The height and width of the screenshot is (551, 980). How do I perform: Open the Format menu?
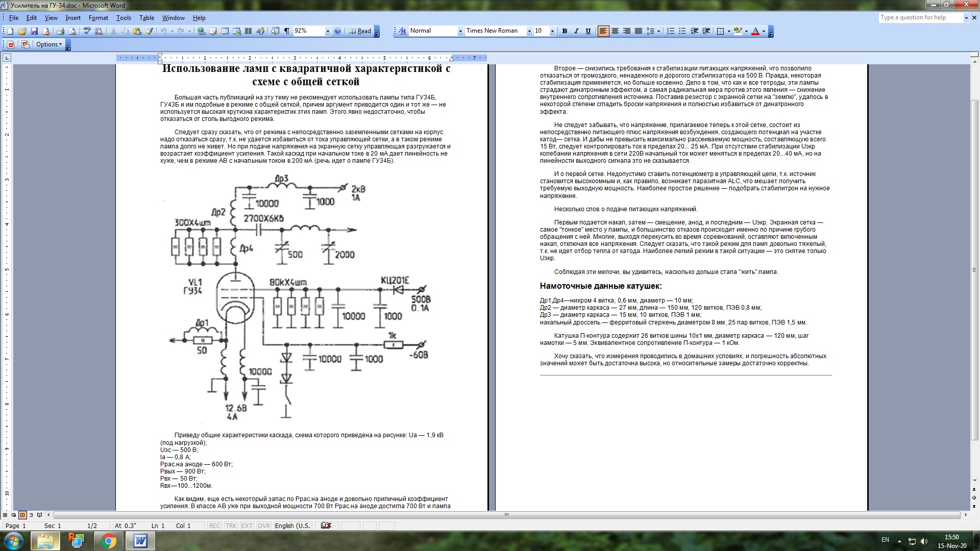[99, 18]
